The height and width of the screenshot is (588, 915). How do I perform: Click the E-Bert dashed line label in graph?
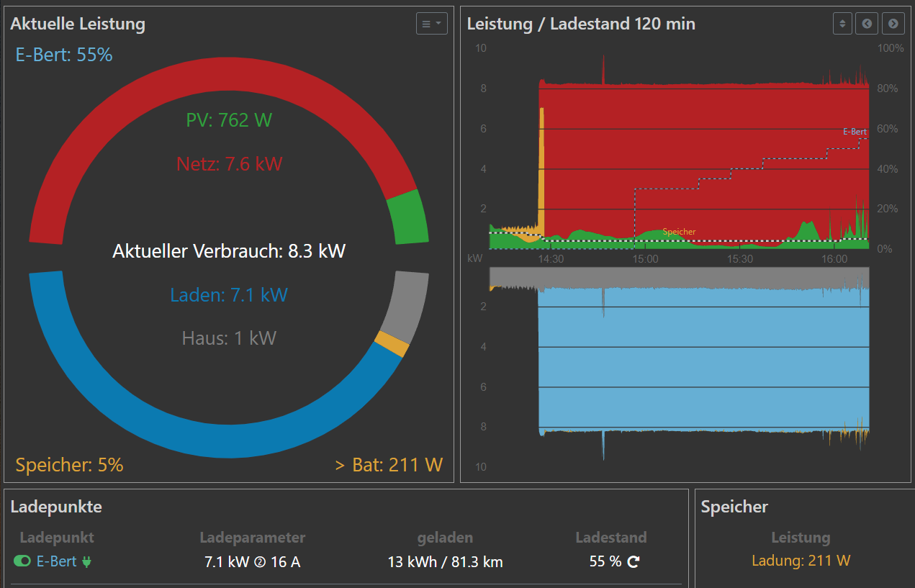coord(855,132)
